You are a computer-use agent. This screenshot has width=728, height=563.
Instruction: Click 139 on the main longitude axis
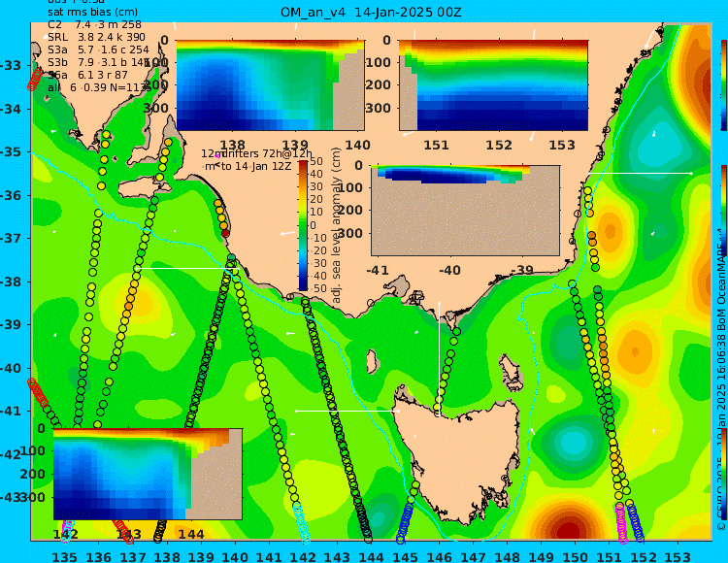[x=201, y=556]
